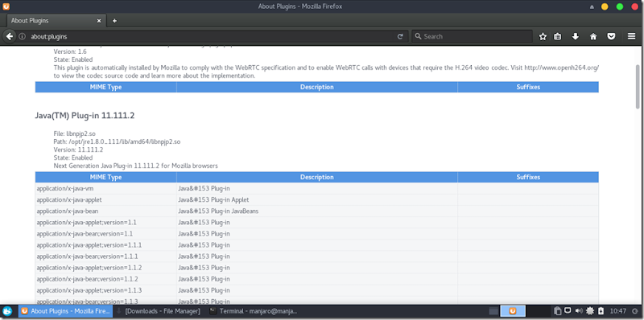The width and height of the screenshot is (644, 320).
Task: Click the application/x-java-bean cell without version
Action: (106, 211)
